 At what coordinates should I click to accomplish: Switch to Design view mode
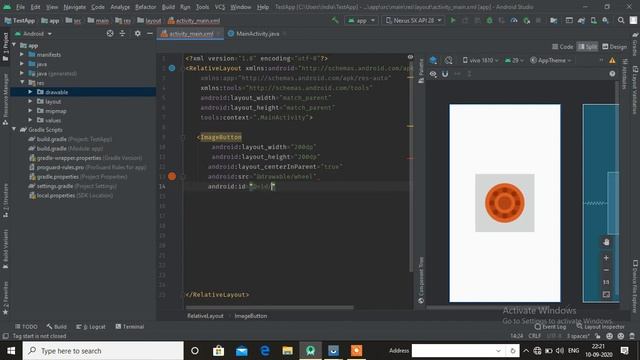coord(614,47)
